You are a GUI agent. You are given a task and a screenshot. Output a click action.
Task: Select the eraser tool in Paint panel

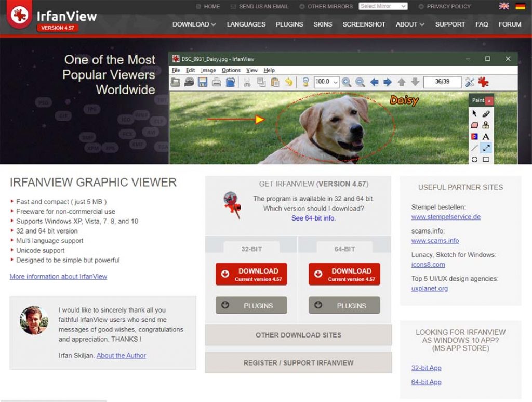[x=474, y=125]
